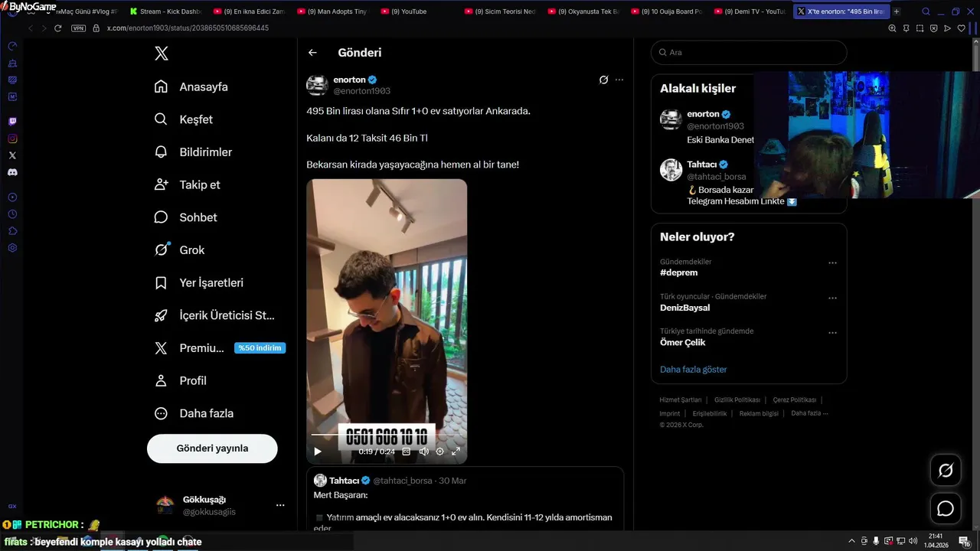Expand Gökkuşağı account menu dots

[x=280, y=505]
